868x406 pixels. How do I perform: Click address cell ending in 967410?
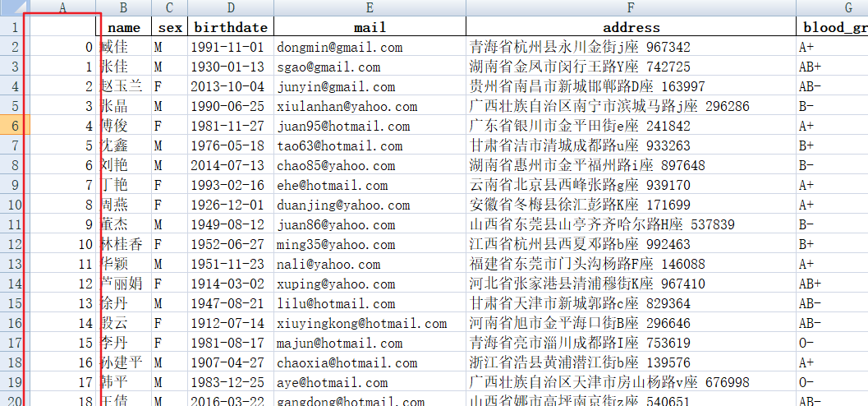[631, 284]
